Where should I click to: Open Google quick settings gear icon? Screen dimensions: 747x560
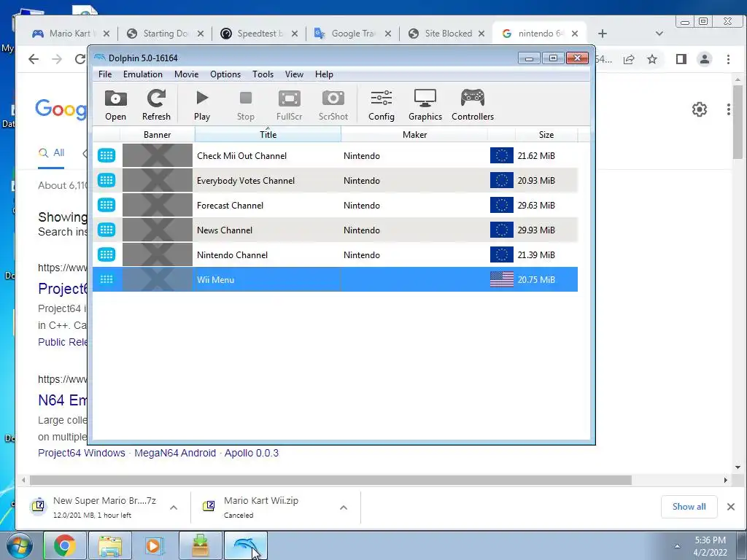pyautogui.click(x=700, y=109)
